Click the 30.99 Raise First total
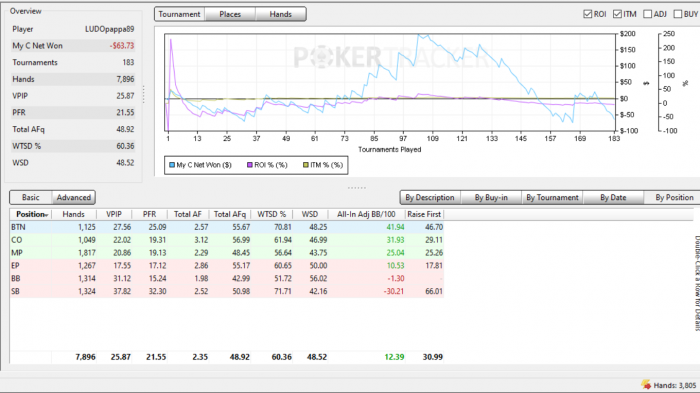Viewport: 700px width, 393px height. 433,357
